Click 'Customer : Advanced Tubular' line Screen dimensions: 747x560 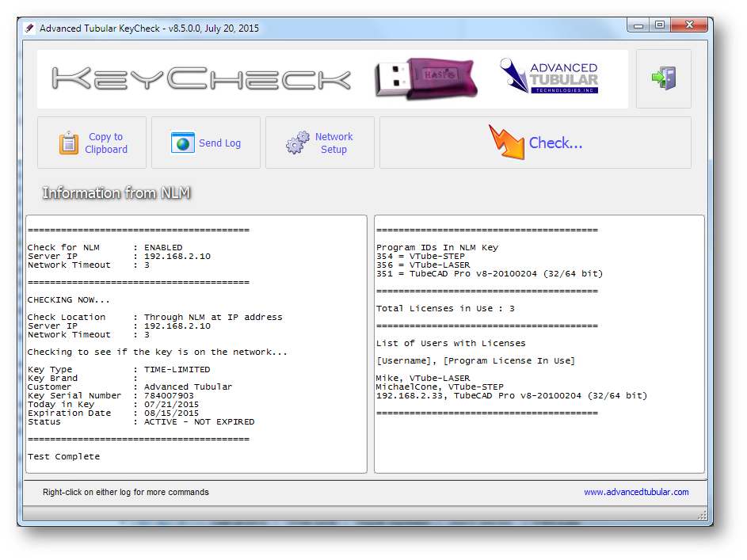coord(130,387)
